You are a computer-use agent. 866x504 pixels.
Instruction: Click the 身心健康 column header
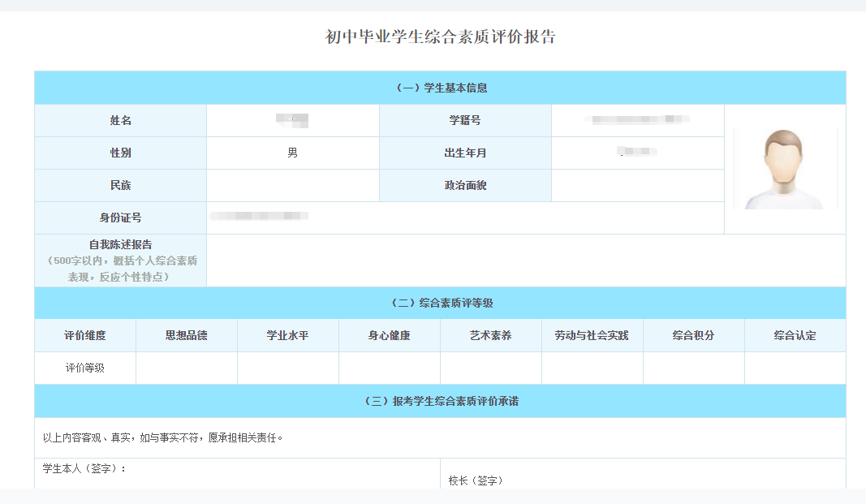389,335
